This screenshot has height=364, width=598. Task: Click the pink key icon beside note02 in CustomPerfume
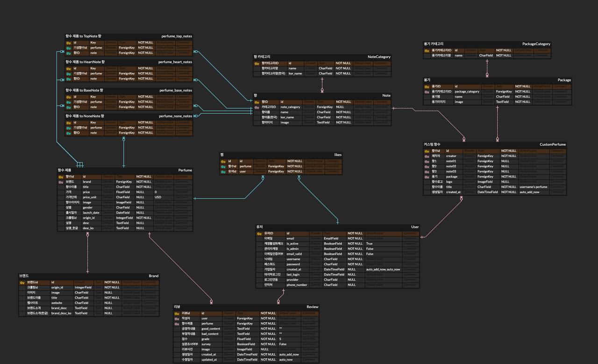point(427,166)
